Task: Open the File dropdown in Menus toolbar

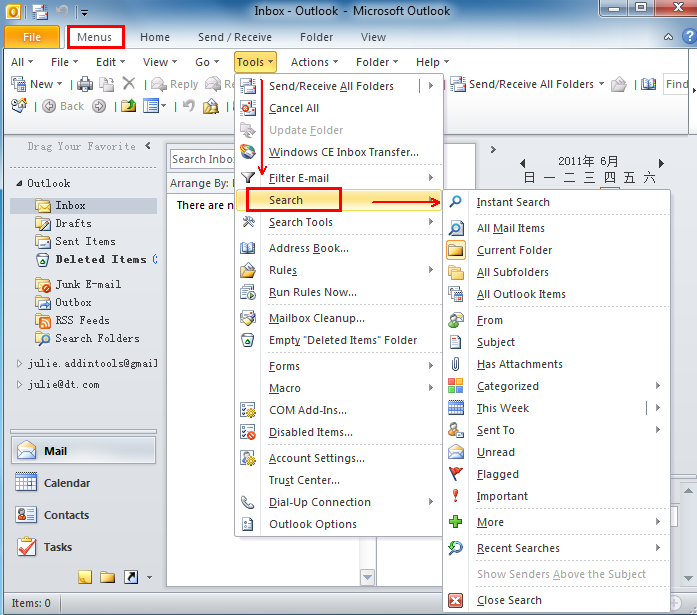Action: [x=64, y=62]
